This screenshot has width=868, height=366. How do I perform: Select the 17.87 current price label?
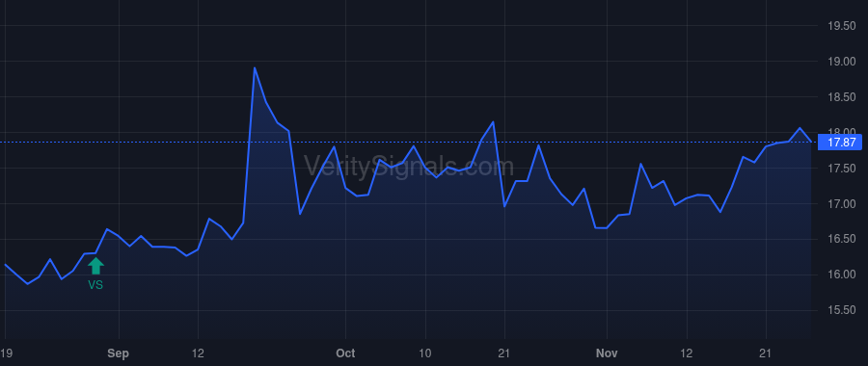(x=841, y=143)
